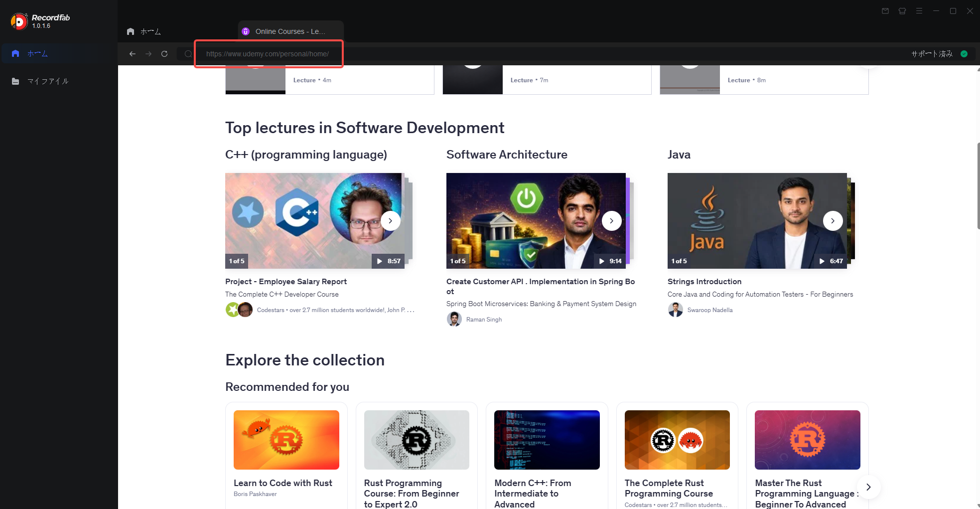Click the search magnifier icon in address bar
Image resolution: width=980 pixels, height=509 pixels.
[x=188, y=54]
